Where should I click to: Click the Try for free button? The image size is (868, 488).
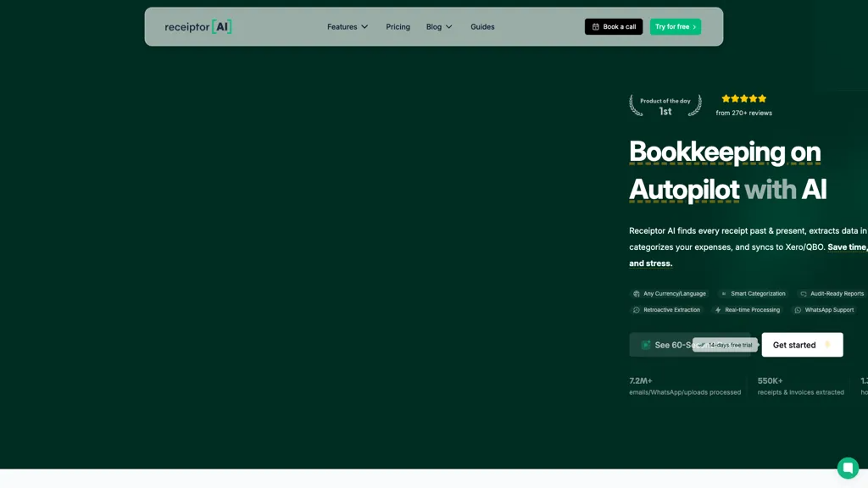(x=675, y=26)
